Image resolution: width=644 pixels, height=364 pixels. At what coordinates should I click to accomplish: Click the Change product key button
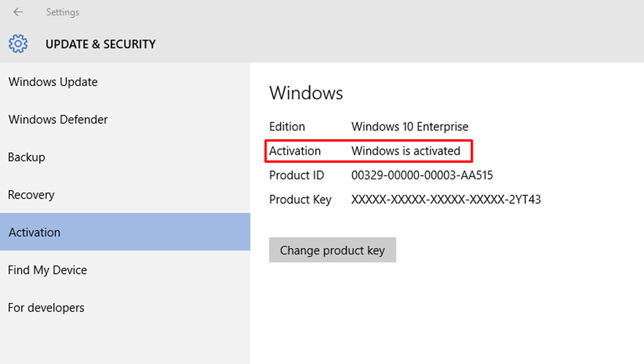(332, 250)
